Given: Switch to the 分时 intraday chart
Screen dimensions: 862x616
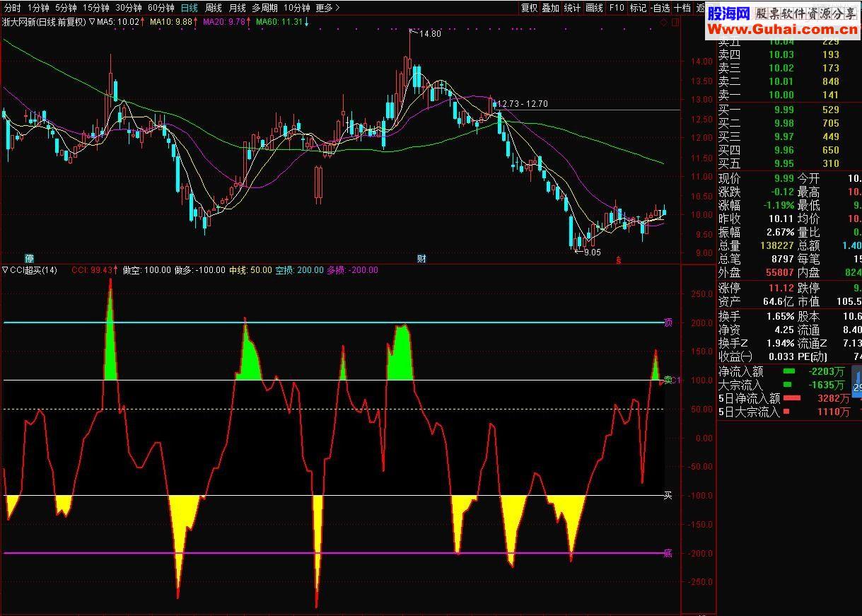Looking at the screenshot, I should [x=12, y=8].
